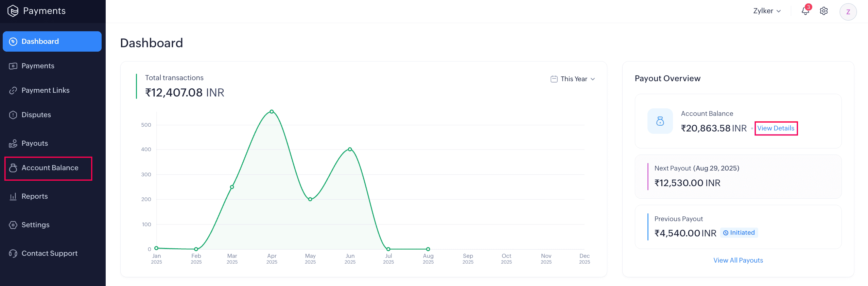
Task: Click the Initiated status badge
Action: [739, 233]
